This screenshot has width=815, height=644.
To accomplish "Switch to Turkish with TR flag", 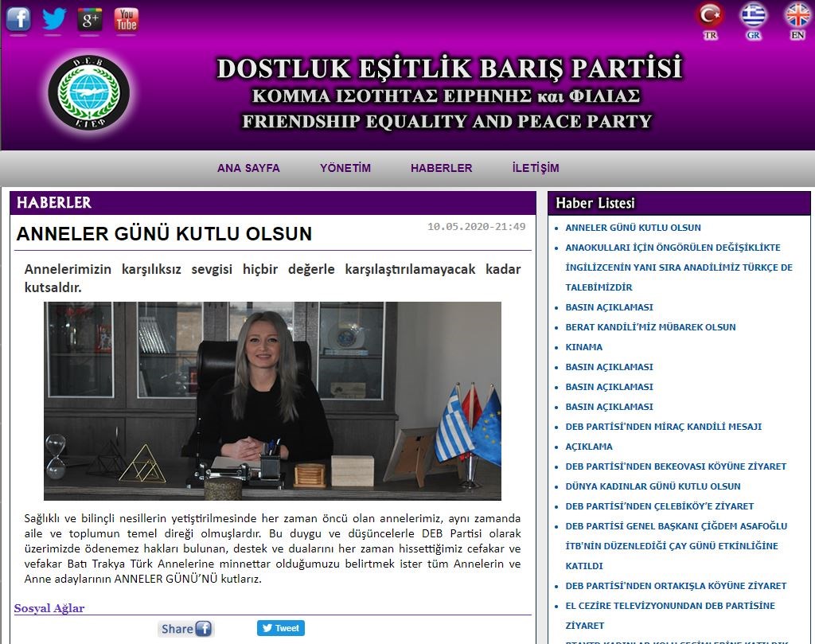I will click(710, 16).
